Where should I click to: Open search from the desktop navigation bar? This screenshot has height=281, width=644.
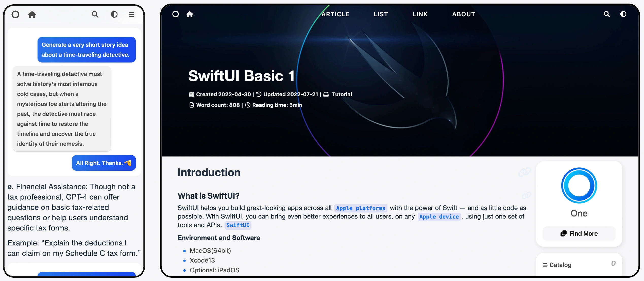point(606,14)
